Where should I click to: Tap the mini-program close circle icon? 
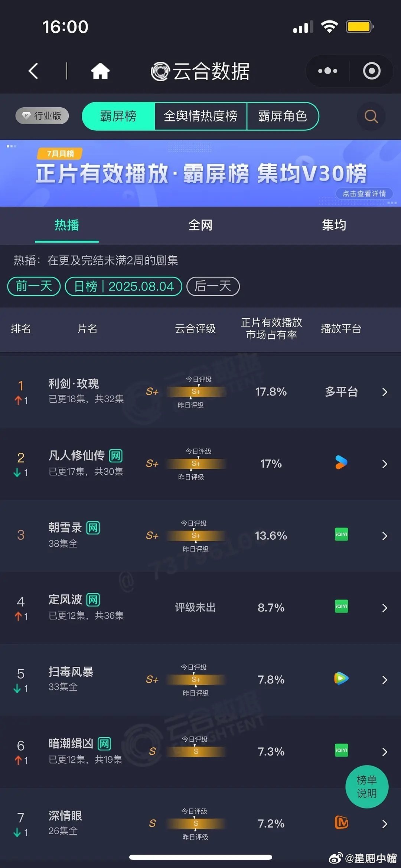tap(372, 71)
